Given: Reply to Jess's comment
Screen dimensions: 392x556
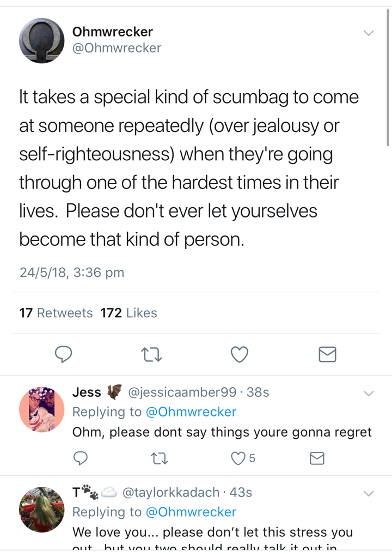Looking at the screenshot, I should click(81, 458).
